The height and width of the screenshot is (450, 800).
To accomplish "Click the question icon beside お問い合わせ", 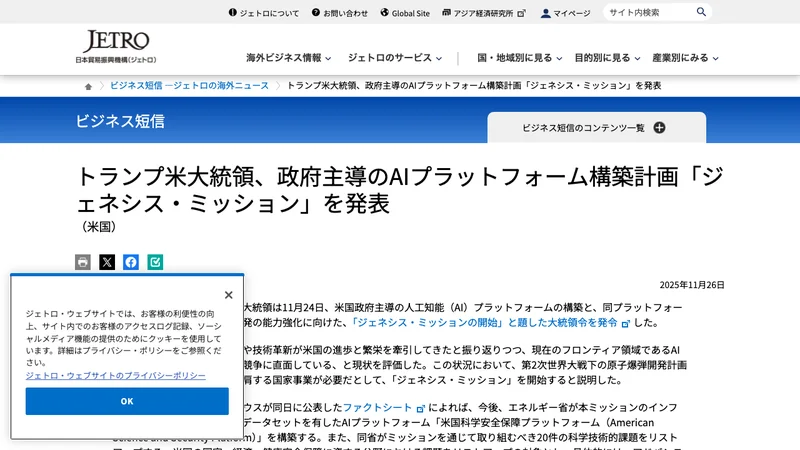I will coord(316,12).
